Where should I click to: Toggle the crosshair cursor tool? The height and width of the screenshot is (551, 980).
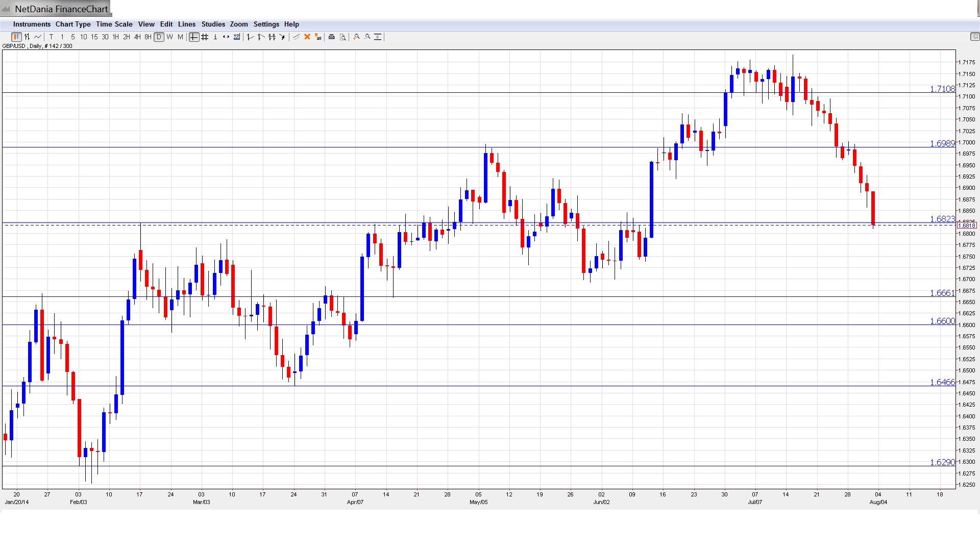point(194,37)
